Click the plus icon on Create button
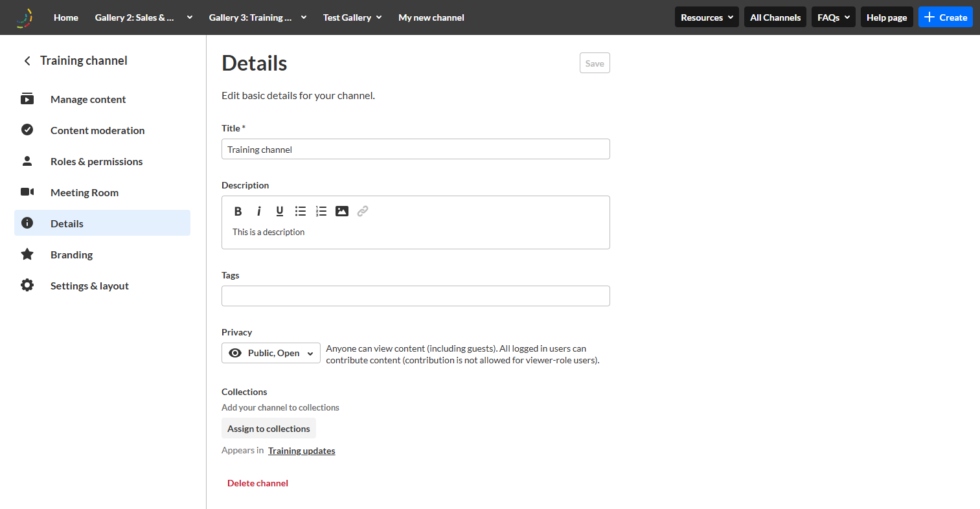The height and width of the screenshot is (509, 980). 929,17
